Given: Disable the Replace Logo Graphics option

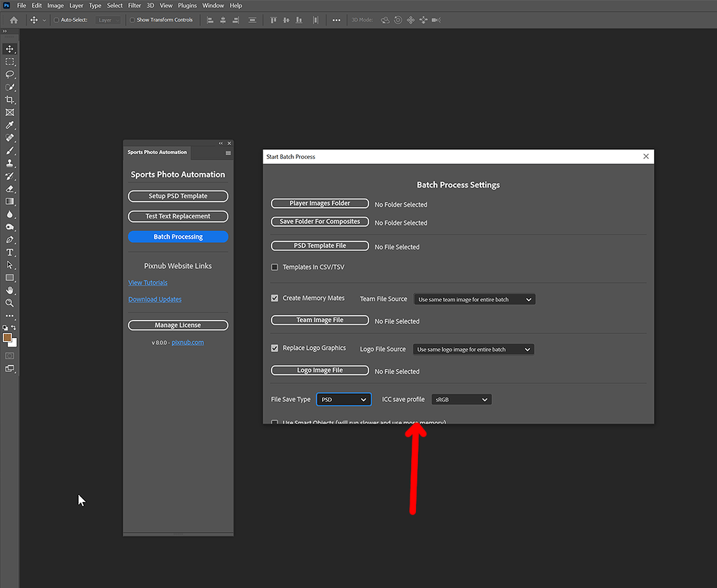Looking at the screenshot, I should coord(274,347).
